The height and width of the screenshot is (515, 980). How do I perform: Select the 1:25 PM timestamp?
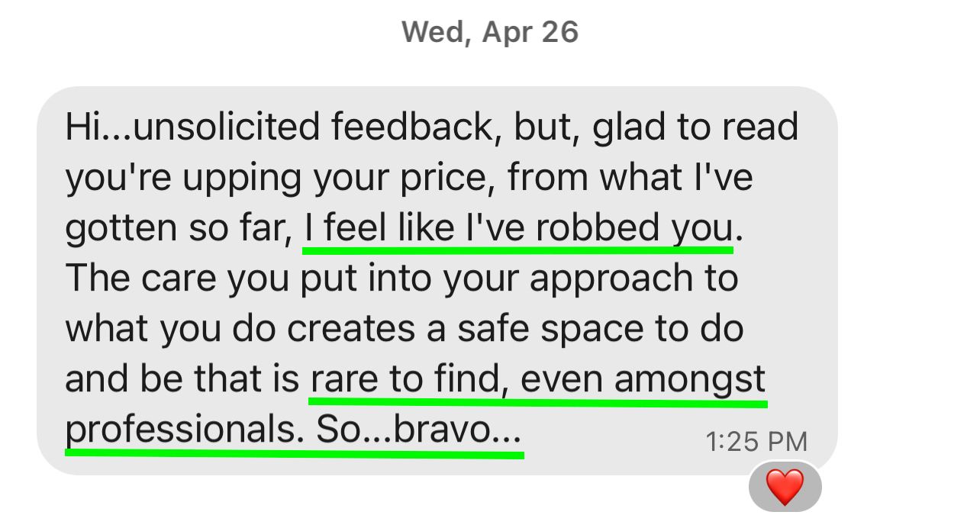point(756,442)
